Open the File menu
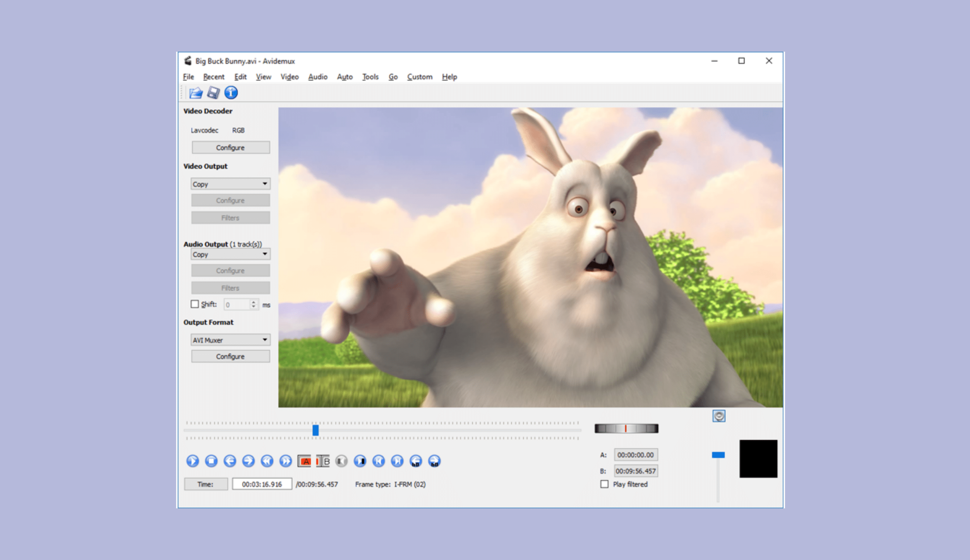Screen dimensions: 970x560 coord(188,77)
